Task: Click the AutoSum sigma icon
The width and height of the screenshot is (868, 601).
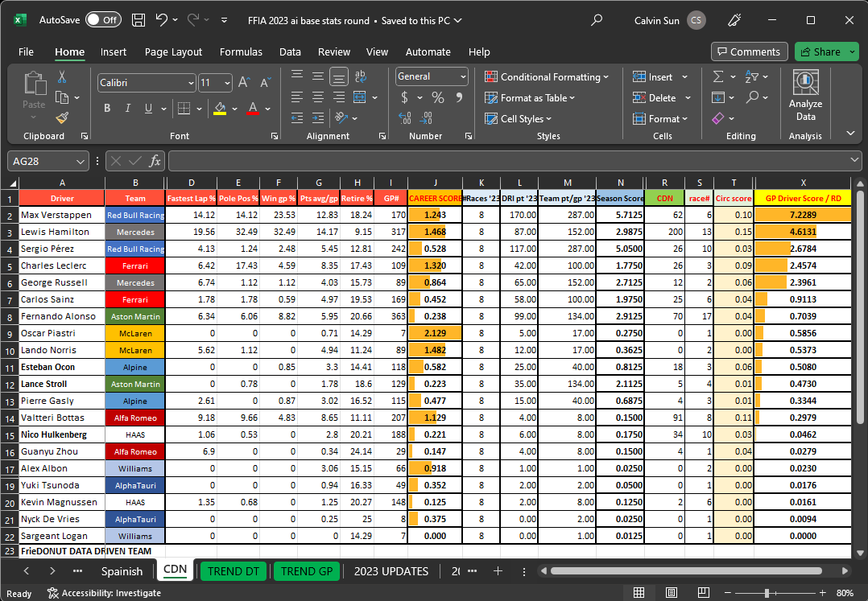Action: (718, 77)
